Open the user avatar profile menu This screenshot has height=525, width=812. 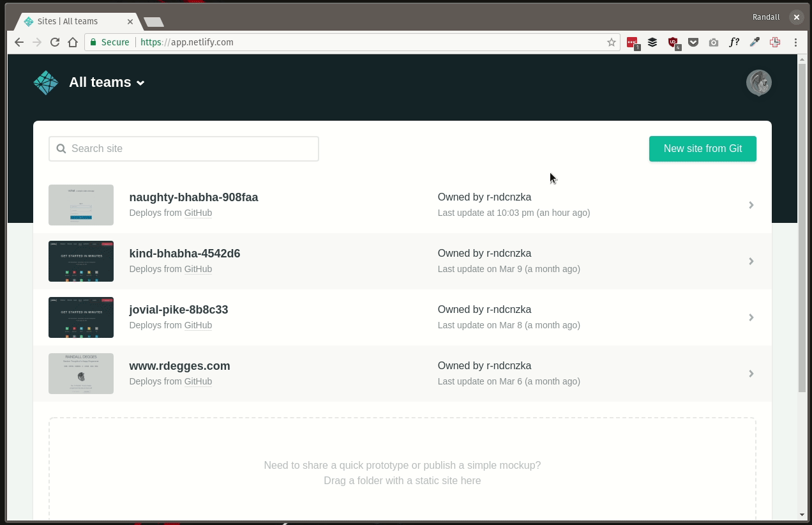[x=758, y=83]
